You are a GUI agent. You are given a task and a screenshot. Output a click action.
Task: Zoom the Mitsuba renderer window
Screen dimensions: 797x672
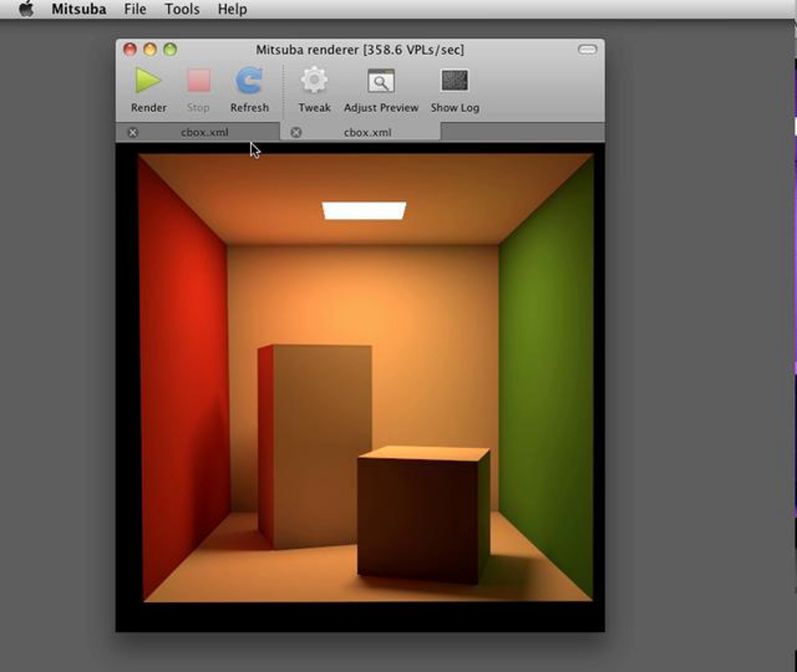pos(170,49)
